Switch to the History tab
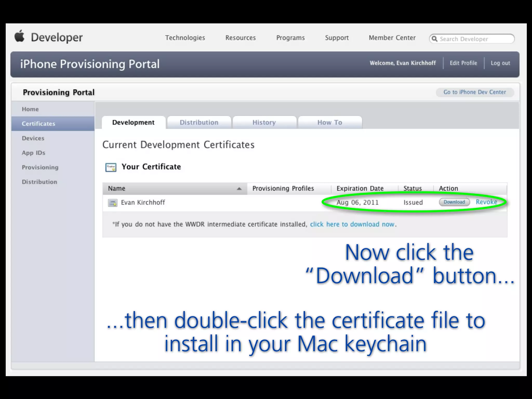This screenshot has width=532, height=399. click(264, 122)
